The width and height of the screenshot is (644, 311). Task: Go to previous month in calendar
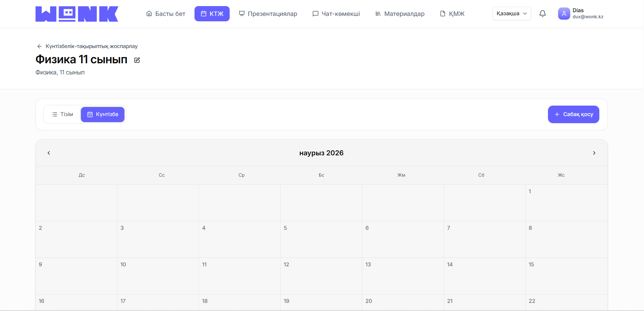click(x=49, y=153)
